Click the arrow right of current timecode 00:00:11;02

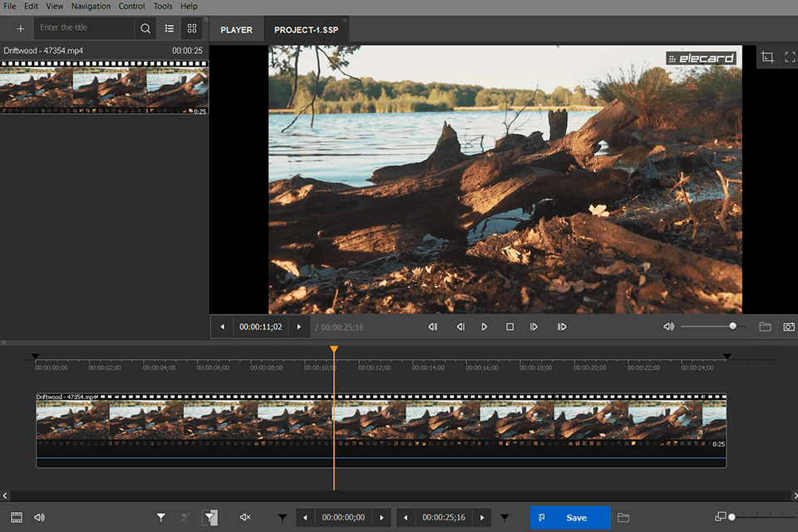click(x=299, y=327)
